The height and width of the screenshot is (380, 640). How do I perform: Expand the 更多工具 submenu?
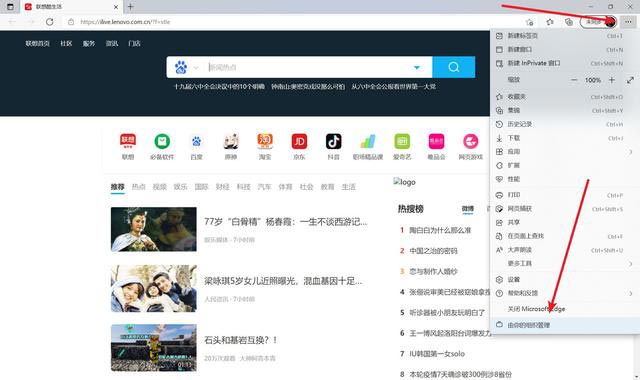click(565, 264)
